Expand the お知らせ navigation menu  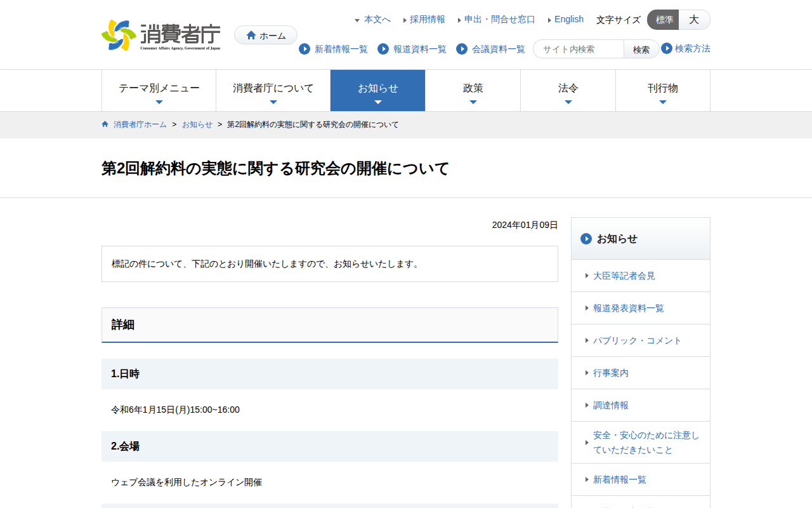point(377,91)
